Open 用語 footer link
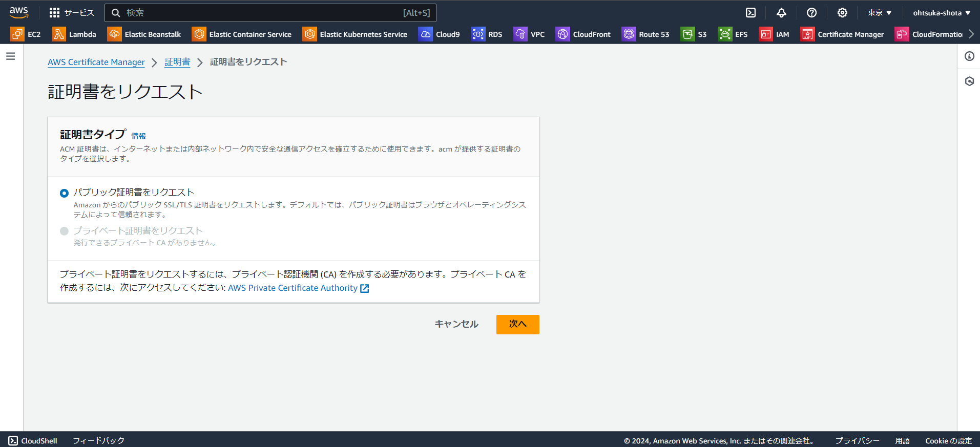The image size is (980, 447). (902, 441)
